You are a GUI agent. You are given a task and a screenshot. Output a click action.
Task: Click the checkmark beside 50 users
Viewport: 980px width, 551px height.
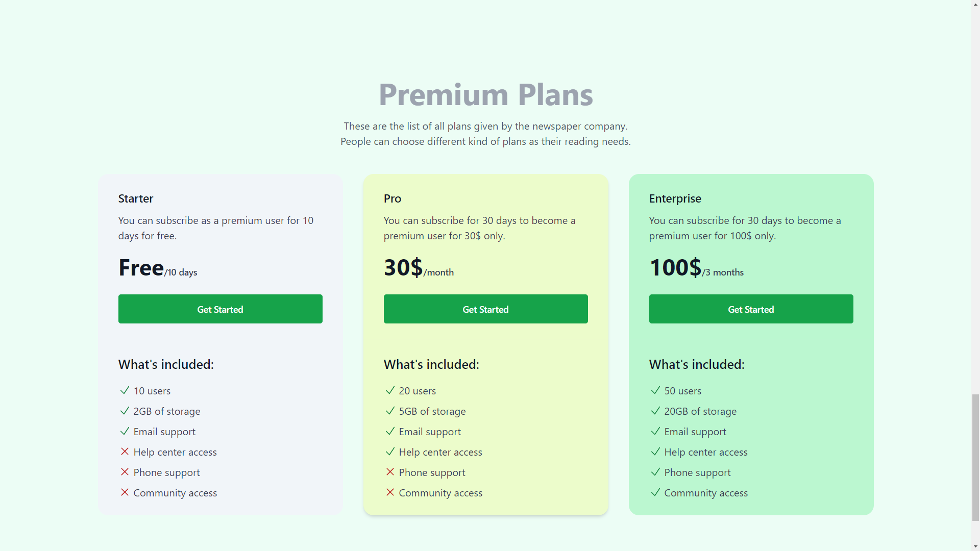click(655, 390)
